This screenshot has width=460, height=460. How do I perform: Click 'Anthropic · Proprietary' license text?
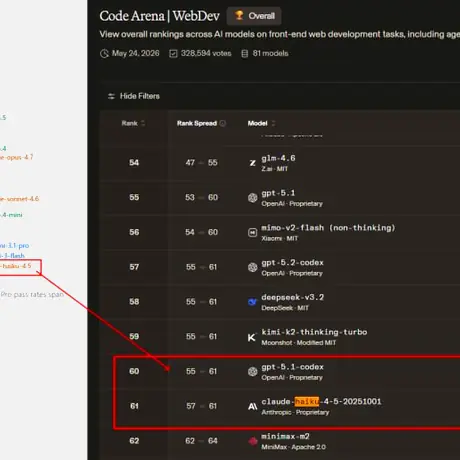pyautogui.click(x=295, y=412)
